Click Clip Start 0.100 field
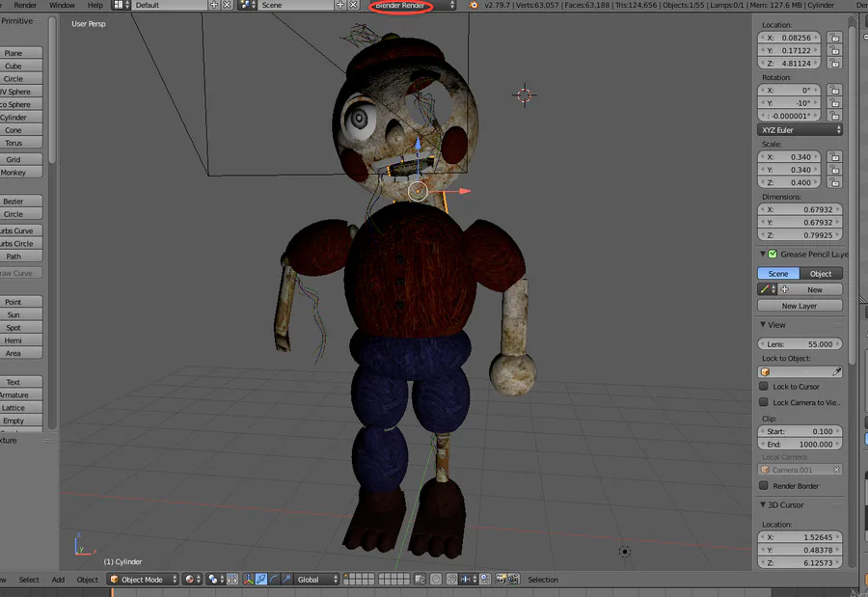868x597 pixels. [x=800, y=431]
